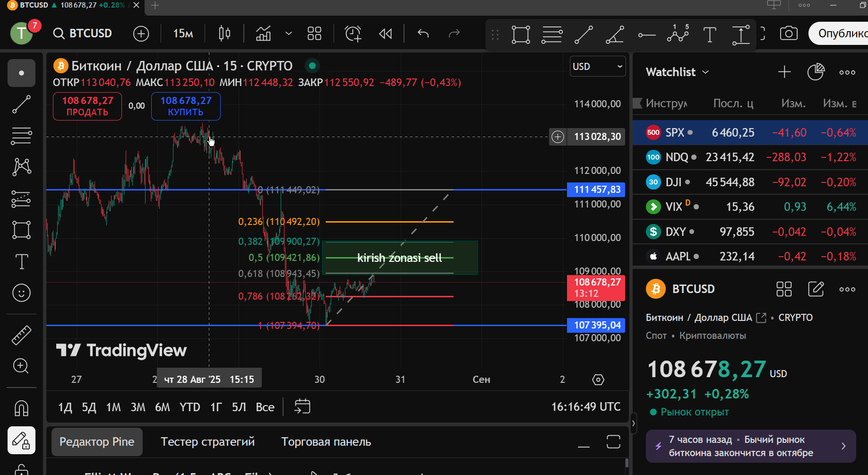The width and height of the screenshot is (868, 475).
Task: Open chart settings gear on time axis
Action: (598, 380)
